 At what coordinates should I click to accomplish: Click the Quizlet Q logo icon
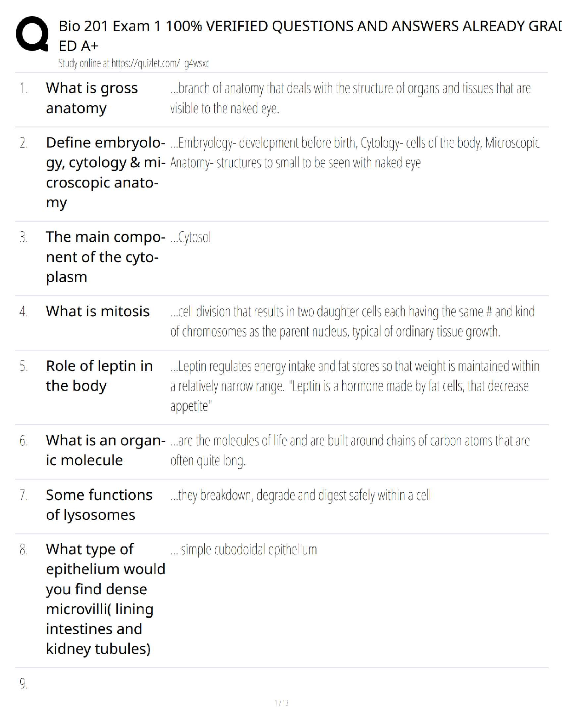coord(32,34)
